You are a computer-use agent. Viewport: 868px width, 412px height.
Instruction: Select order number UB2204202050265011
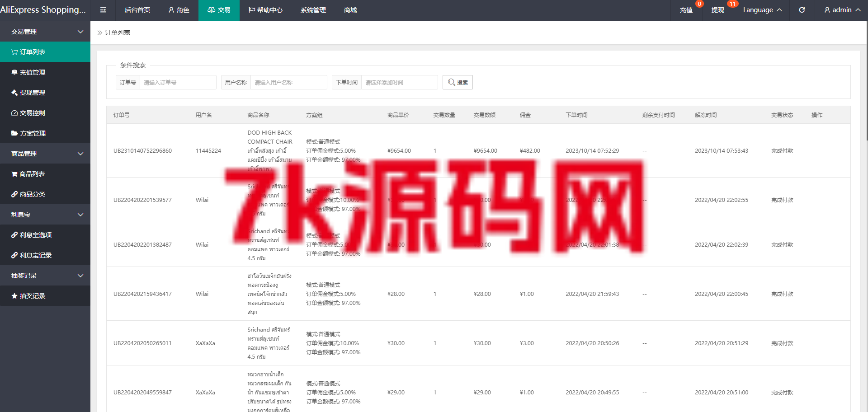[142, 343]
